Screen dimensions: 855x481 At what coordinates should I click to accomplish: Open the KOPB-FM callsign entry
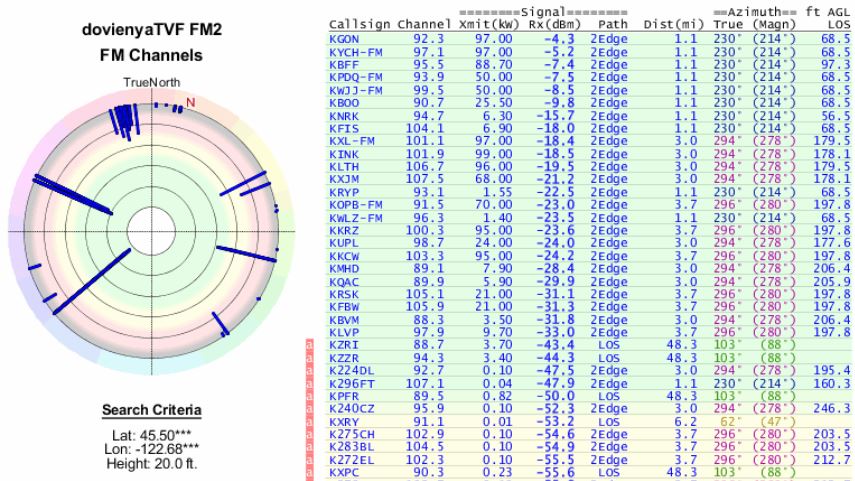353,204
